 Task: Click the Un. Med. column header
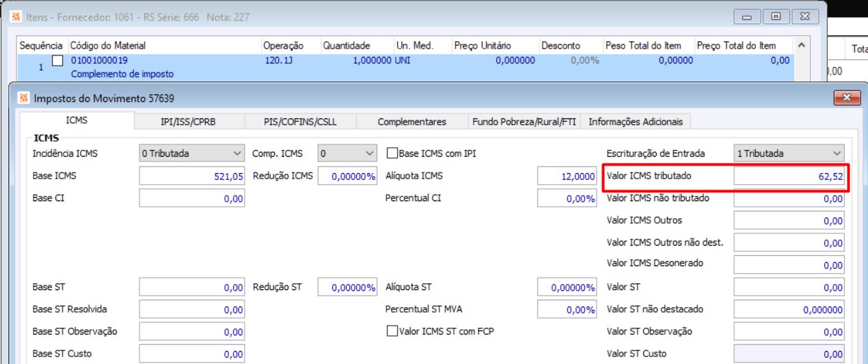tap(422, 46)
